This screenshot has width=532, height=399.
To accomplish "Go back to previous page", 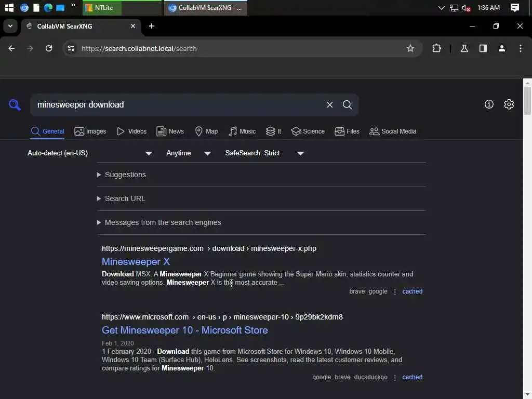I will click(11, 48).
